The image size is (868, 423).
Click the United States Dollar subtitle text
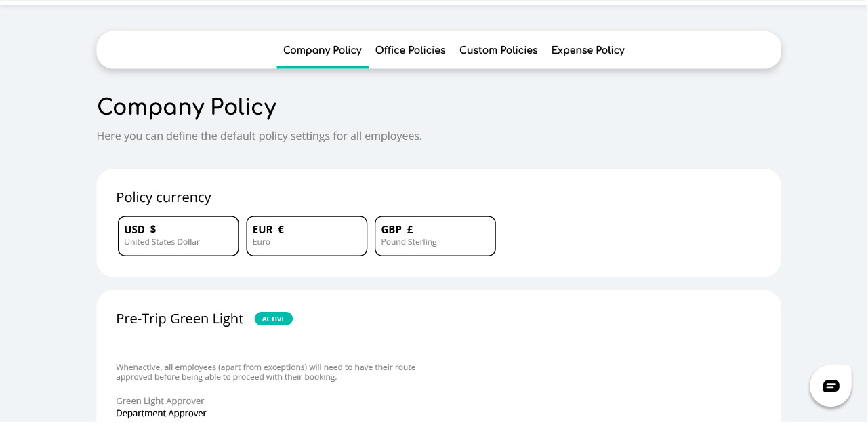(161, 241)
